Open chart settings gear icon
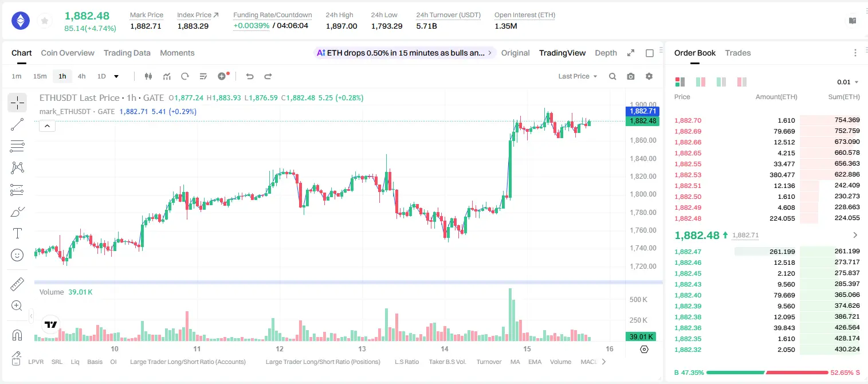This screenshot has height=384, width=868. (x=649, y=76)
